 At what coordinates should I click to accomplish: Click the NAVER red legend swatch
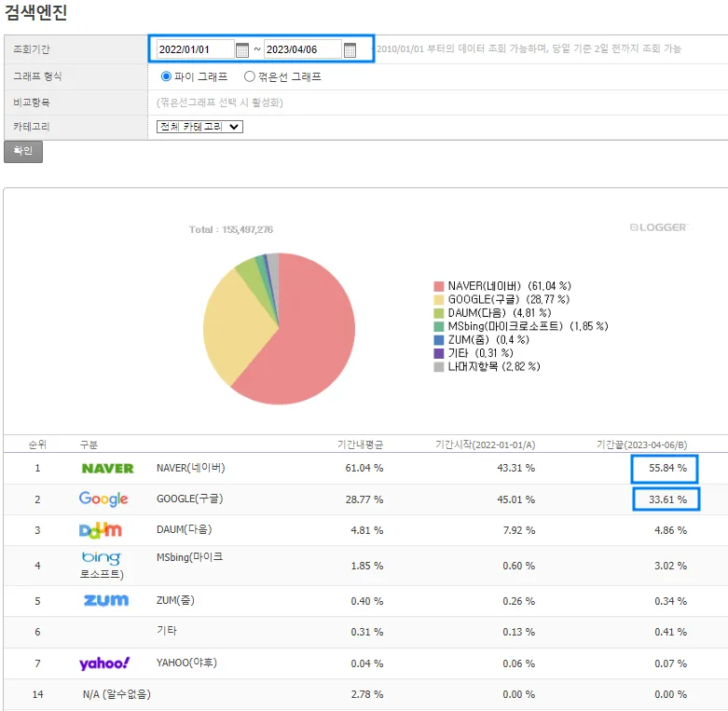439,286
